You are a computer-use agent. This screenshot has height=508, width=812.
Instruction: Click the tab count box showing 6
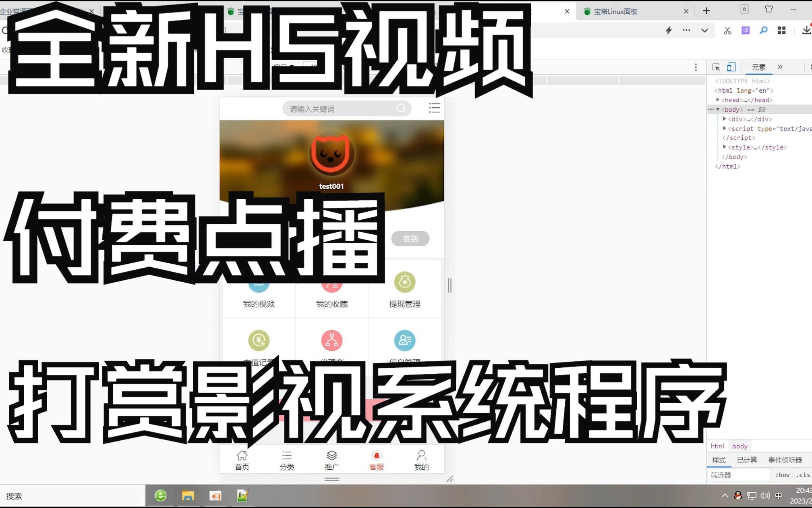(x=744, y=9)
